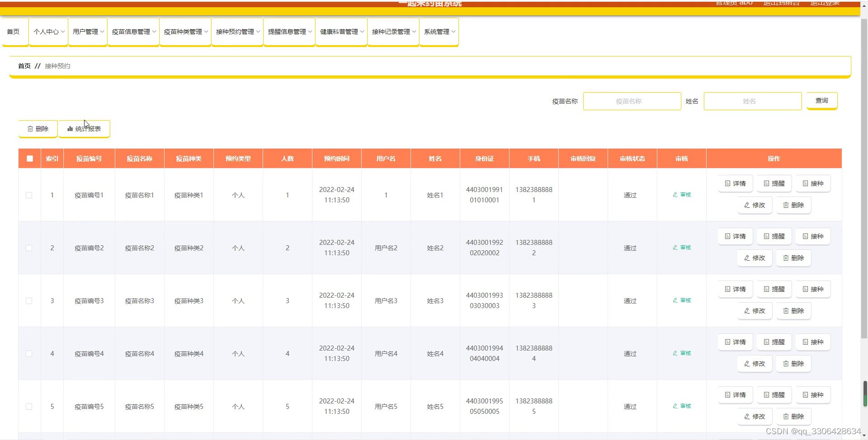Image resolution: width=868 pixels, height=440 pixels.
Task: Check the checkbox for row 4 疫苗编号4
Action: (29, 354)
